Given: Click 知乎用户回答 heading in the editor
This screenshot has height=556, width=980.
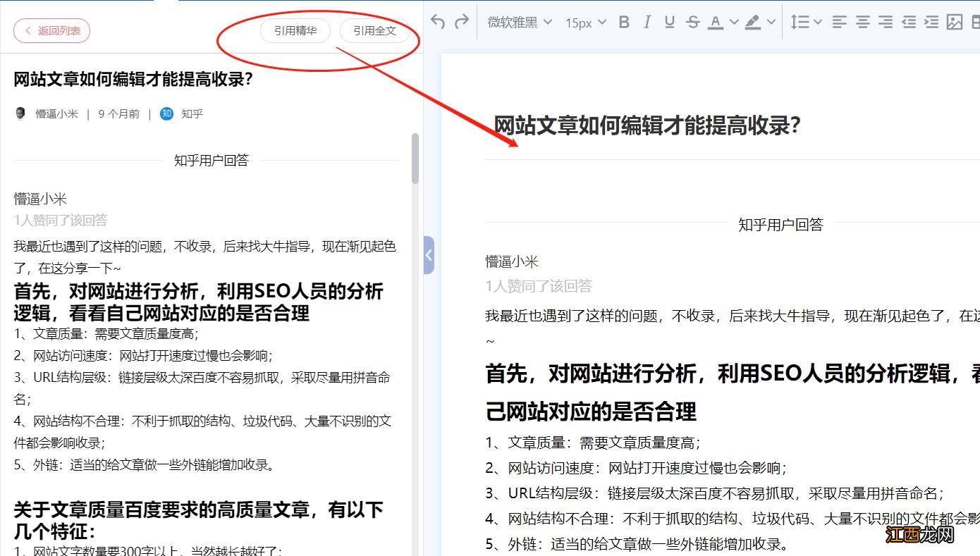Looking at the screenshot, I should click(780, 225).
